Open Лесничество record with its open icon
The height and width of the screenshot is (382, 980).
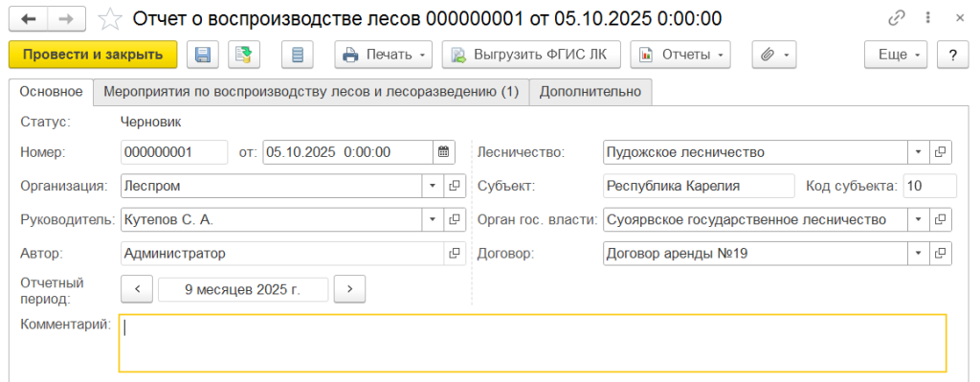(x=941, y=152)
